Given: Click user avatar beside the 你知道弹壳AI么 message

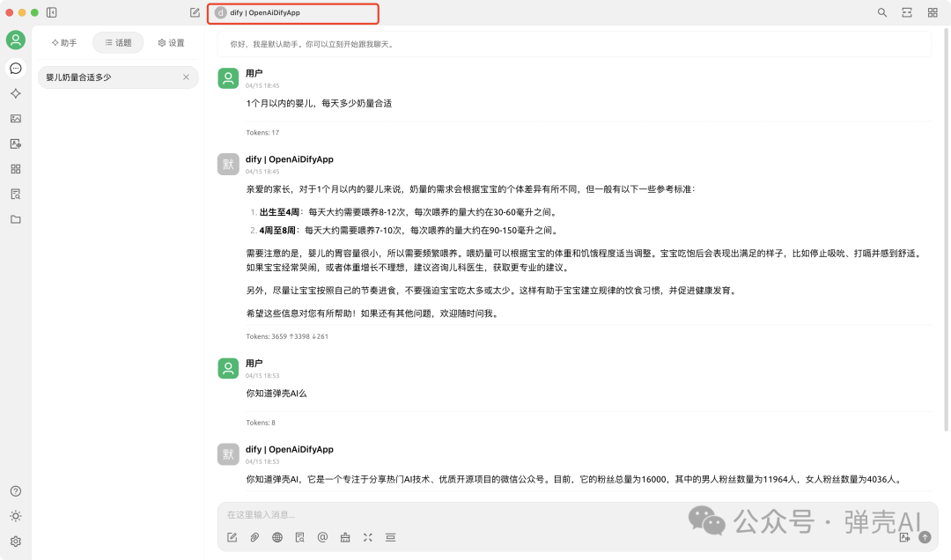Looking at the screenshot, I should click(x=228, y=369).
